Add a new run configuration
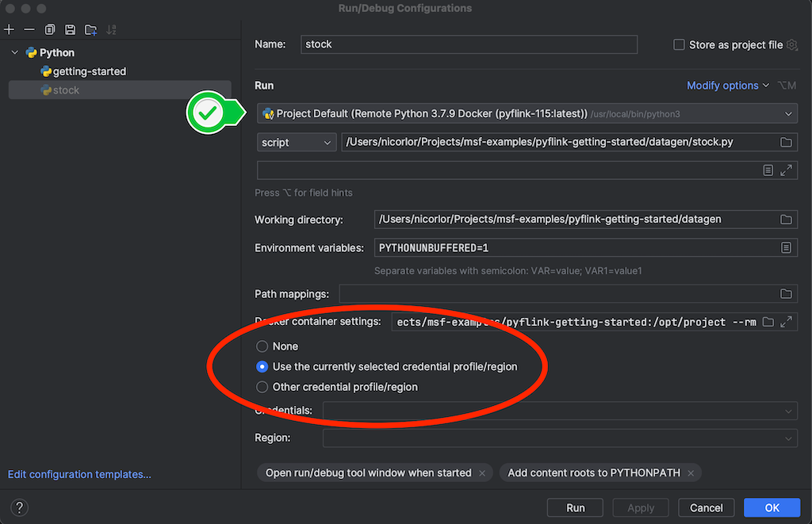The image size is (812, 524). 10,29
